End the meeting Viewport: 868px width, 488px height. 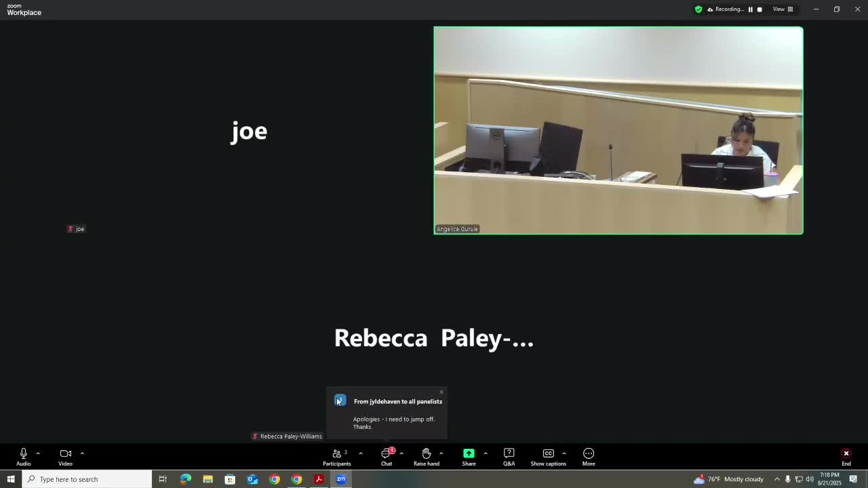pos(846,457)
